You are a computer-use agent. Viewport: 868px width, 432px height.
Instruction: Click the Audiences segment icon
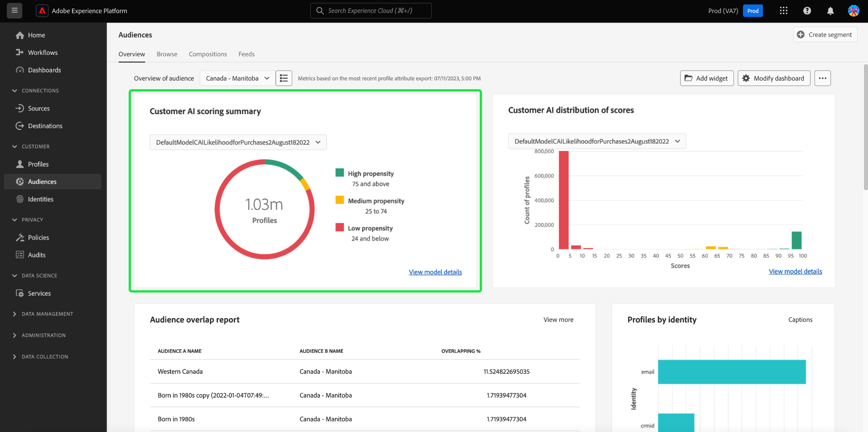pos(20,182)
